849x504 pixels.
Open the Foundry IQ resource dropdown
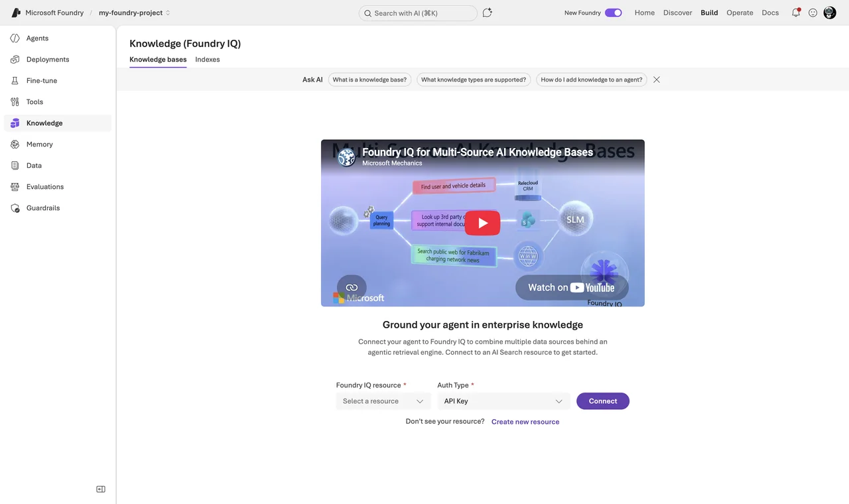(383, 401)
